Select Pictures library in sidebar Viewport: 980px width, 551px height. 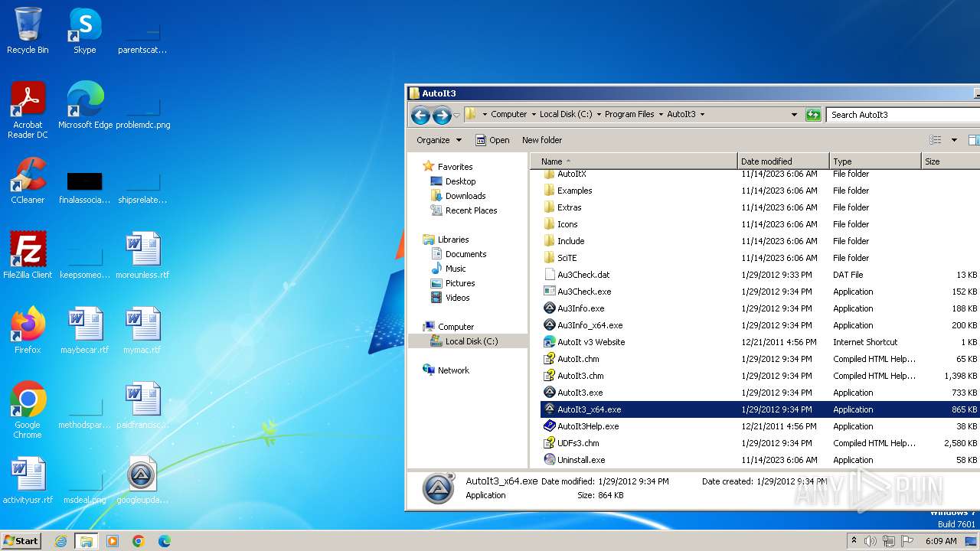click(x=452, y=283)
